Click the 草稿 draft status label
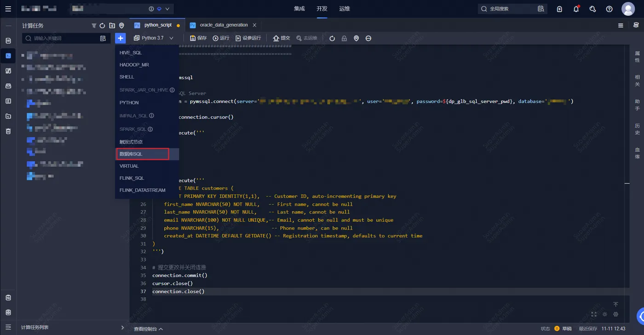This screenshot has height=335, width=644. click(566, 329)
